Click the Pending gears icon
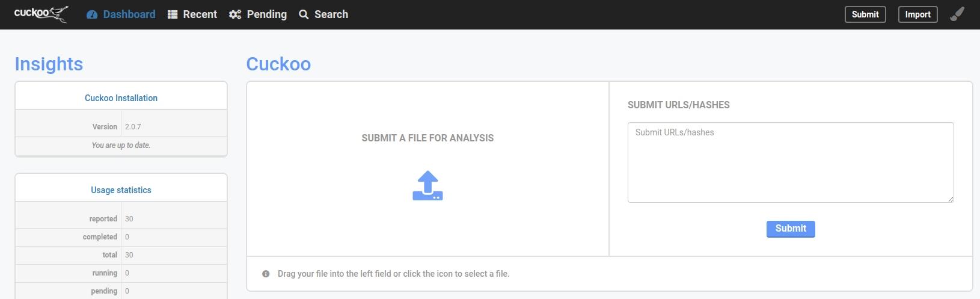Screen dimensions: 980x299 coord(235,14)
